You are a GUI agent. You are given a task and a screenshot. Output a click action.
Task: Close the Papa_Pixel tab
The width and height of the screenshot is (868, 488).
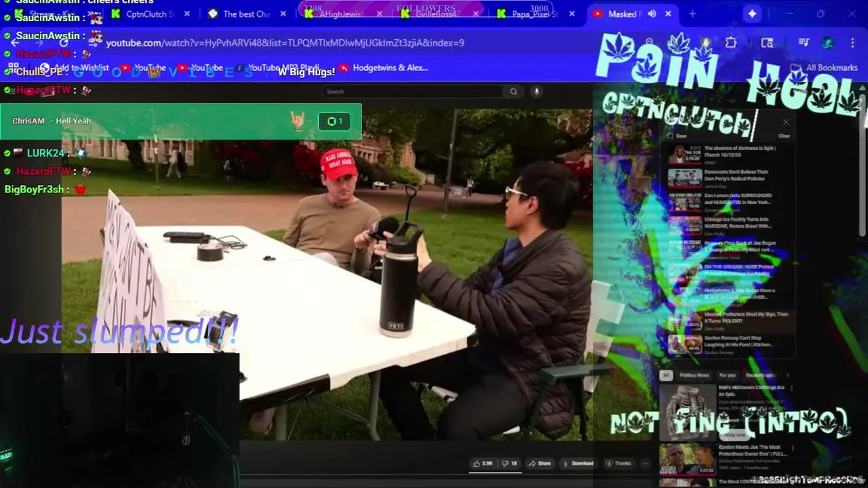[x=572, y=14]
